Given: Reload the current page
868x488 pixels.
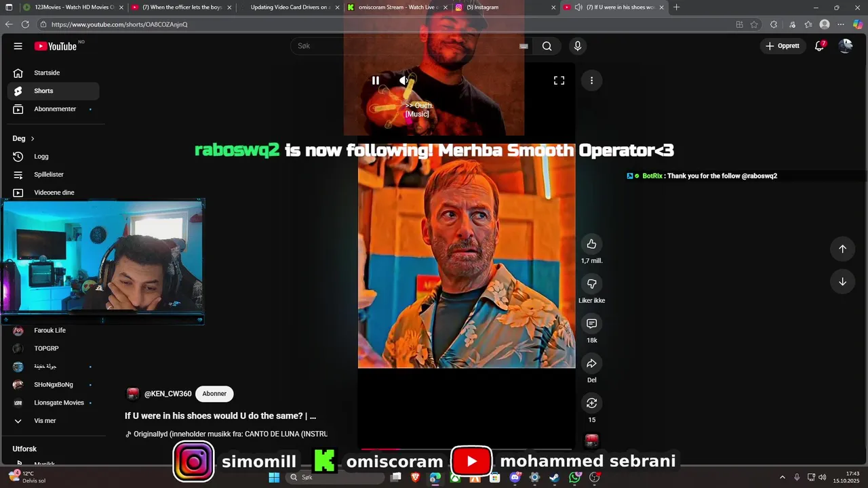Looking at the screenshot, I should [25, 24].
